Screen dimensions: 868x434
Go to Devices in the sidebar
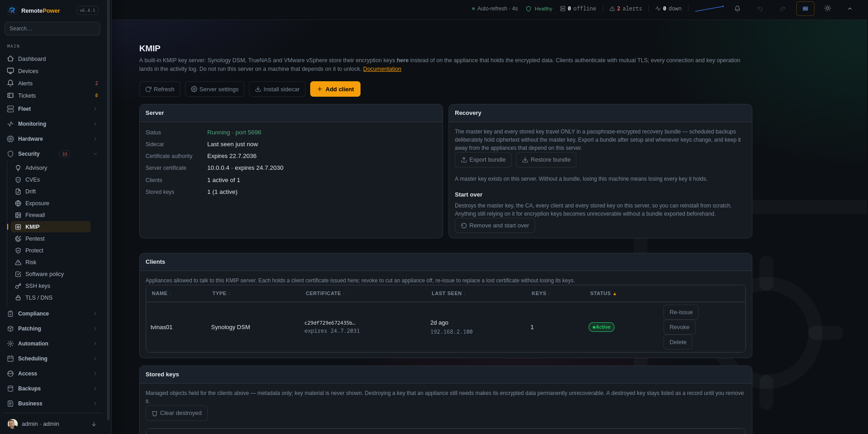(x=52, y=71)
